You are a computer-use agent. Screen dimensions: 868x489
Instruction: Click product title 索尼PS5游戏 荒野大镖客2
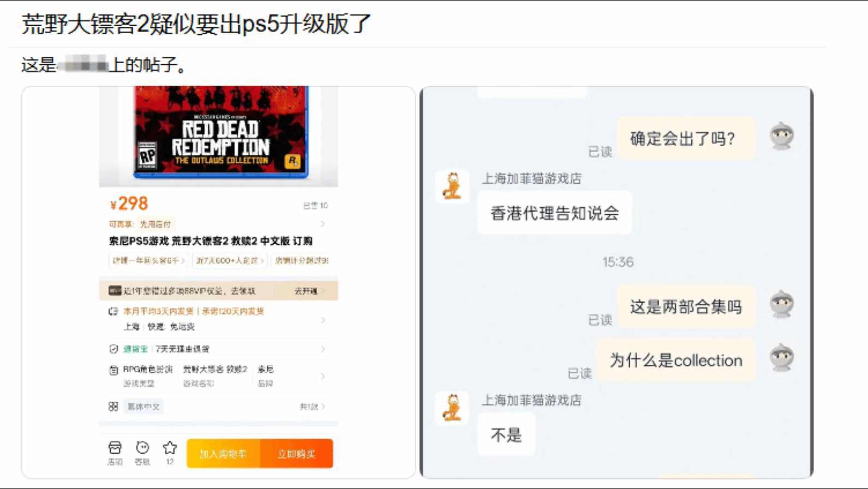point(211,241)
